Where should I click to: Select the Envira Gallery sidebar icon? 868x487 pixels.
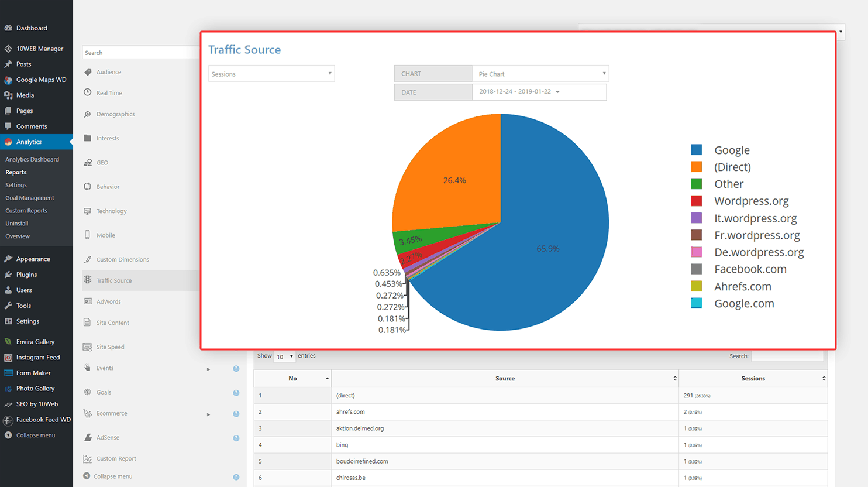(9, 341)
